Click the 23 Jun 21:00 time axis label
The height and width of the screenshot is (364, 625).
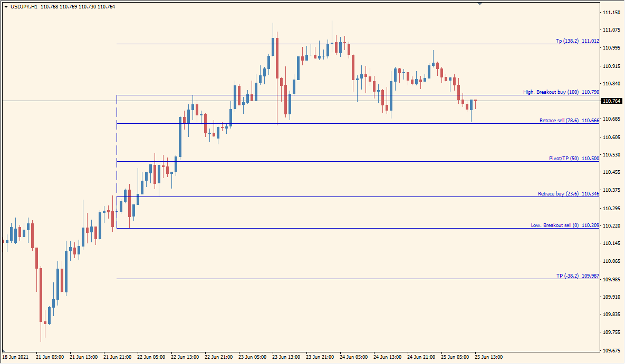(x=320, y=357)
